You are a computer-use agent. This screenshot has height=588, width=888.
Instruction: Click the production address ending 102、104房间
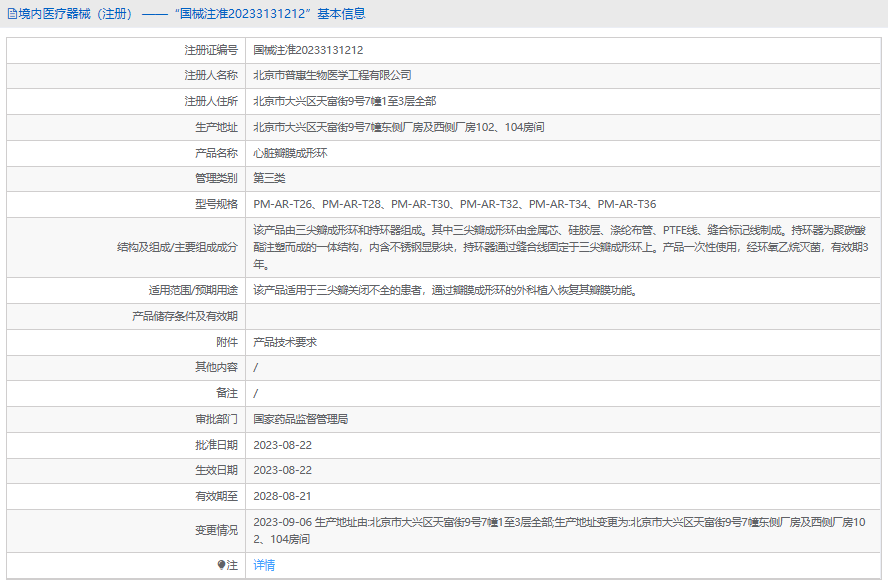399,127
